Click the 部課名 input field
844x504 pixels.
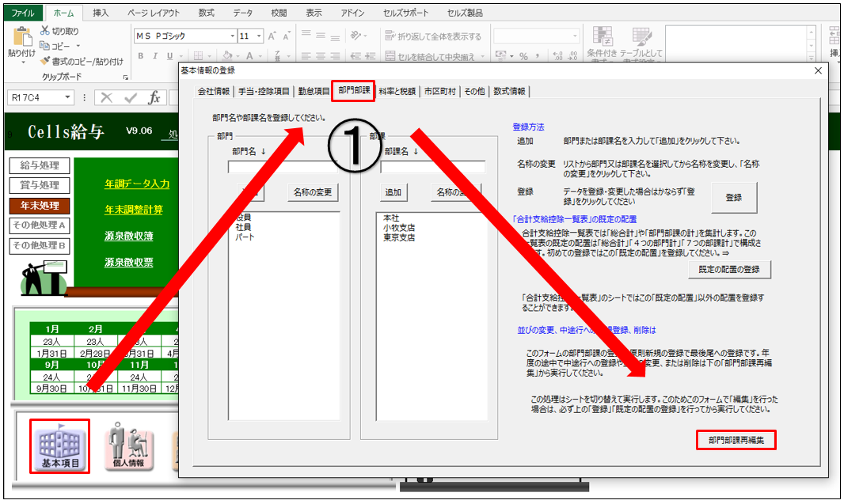tap(433, 167)
